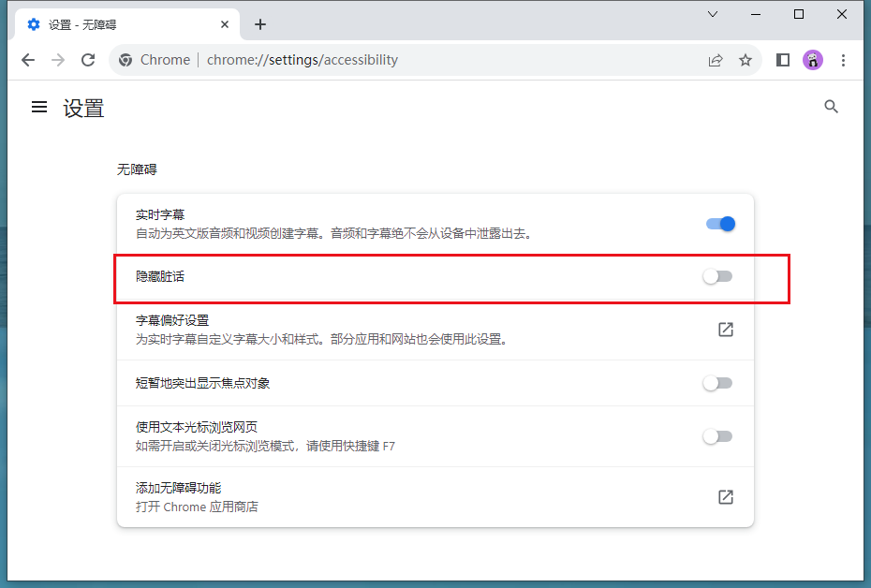Share this page via the share icon
The height and width of the screenshot is (588, 871).
coord(716,60)
